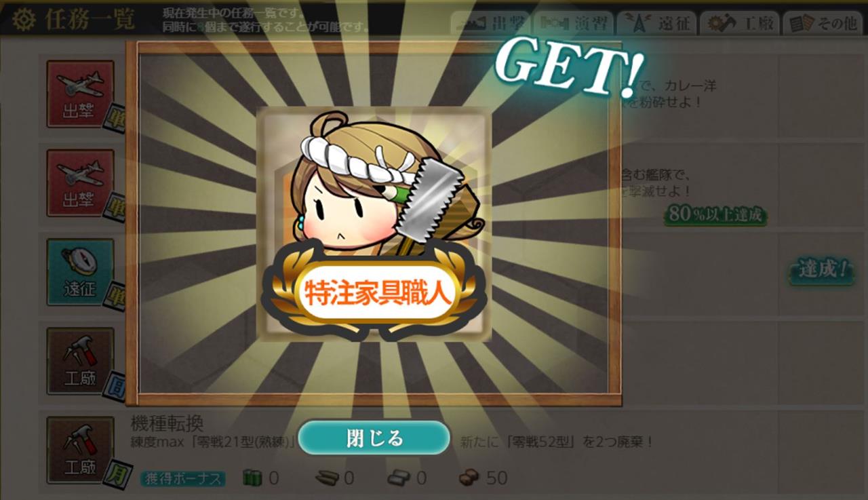Select the 工廠 hammer quest icon marked 月
868x500 pixels.
tap(80, 450)
